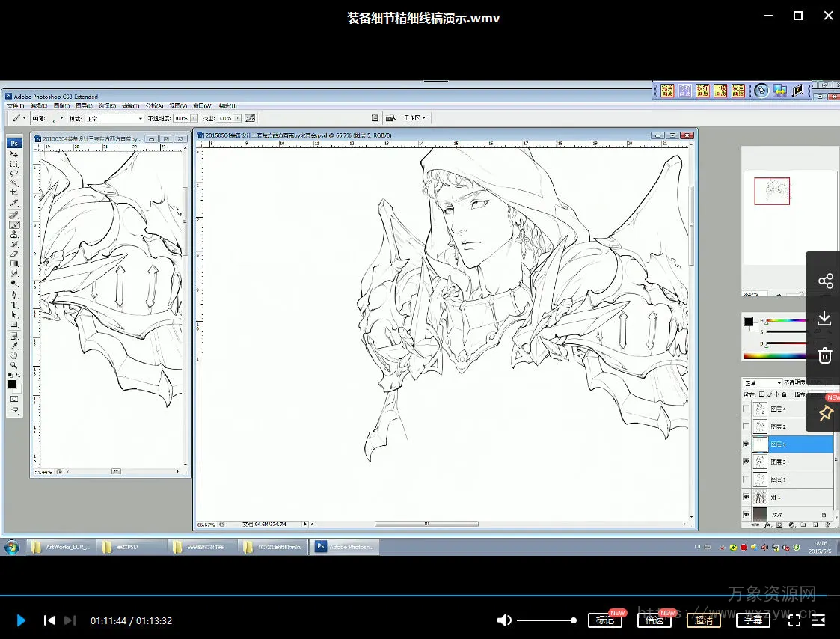Viewport: 840px width, 639px height.
Task: Open the 文件(F) menu in Photoshop
Action: coord(16,106)
